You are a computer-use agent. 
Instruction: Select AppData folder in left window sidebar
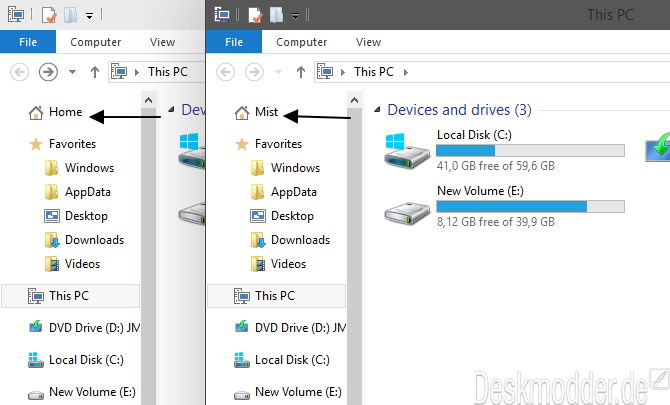pos(78,192)
